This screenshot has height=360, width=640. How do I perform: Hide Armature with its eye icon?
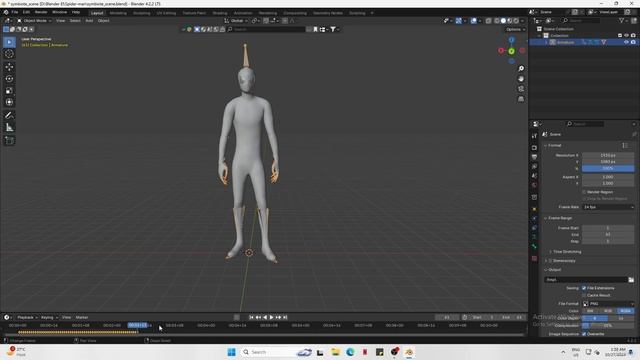[x=627, y=42]
